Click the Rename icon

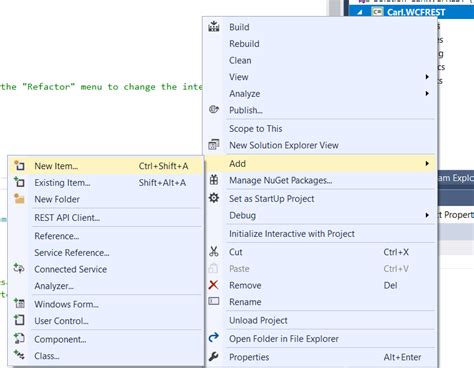[x=214, y=301]
